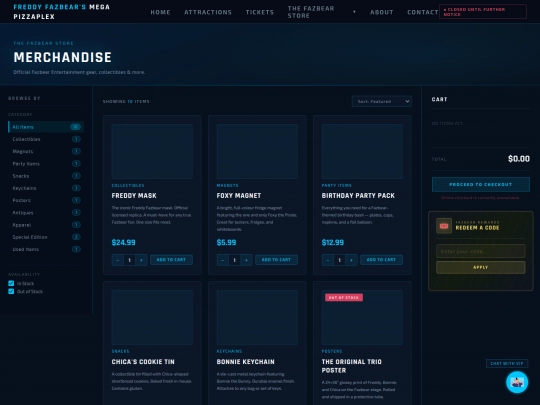
Task: Open The Fazbear Store nav item
Action: pos(311,12)
